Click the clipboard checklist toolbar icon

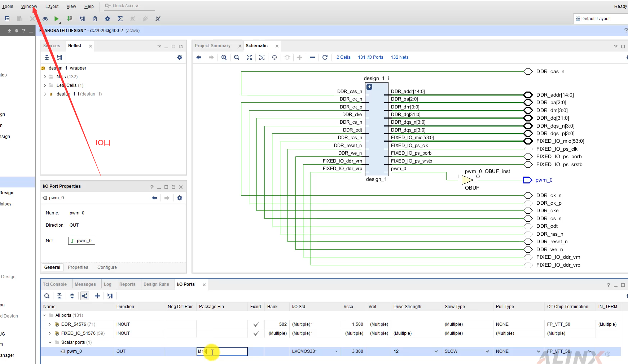tap(95, 19)
